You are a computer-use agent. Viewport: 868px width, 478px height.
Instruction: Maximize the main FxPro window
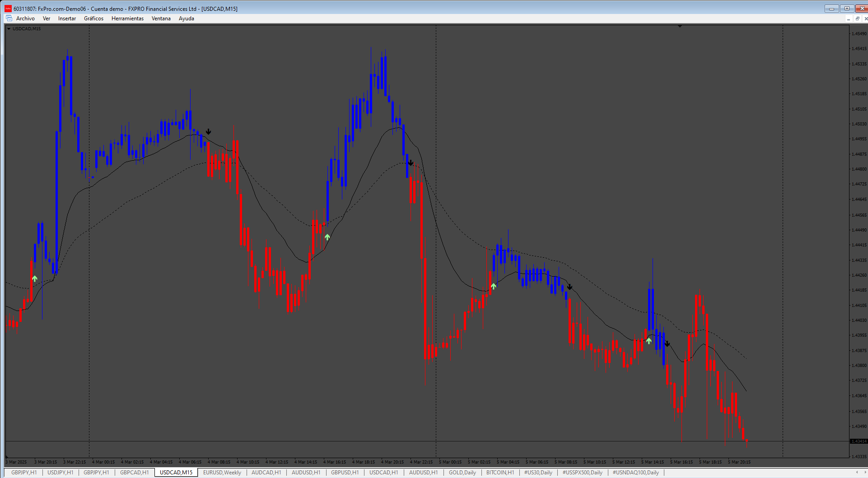pos(847,9)
